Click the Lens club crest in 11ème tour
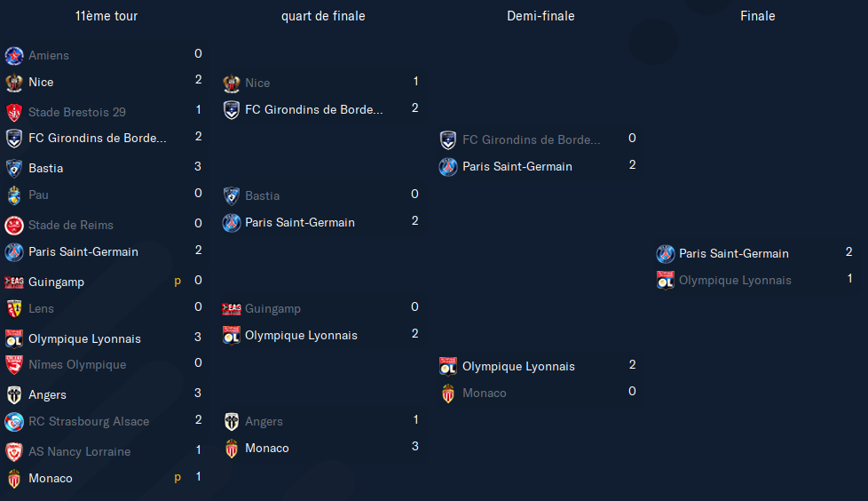 pyautogui.click(x=14, y=309)
